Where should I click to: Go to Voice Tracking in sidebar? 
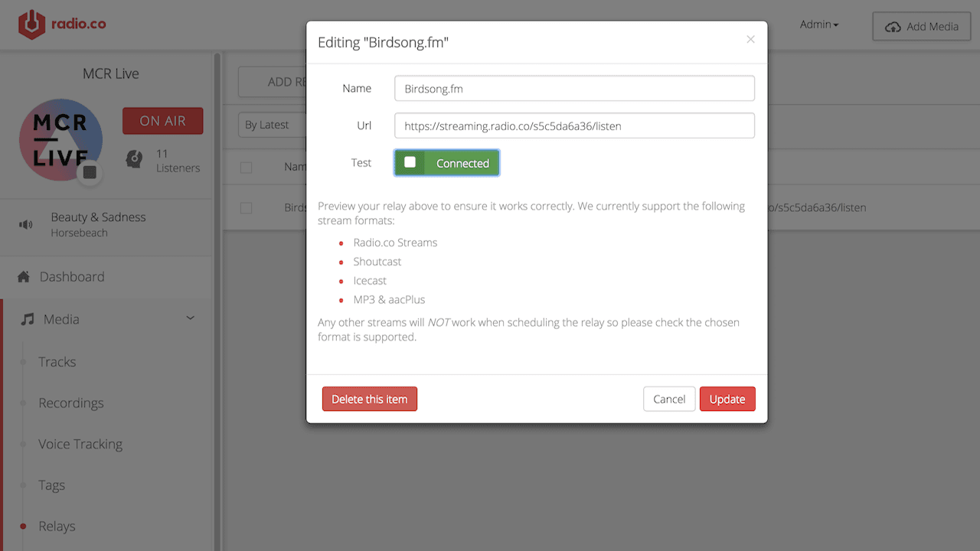click(80, 444)
